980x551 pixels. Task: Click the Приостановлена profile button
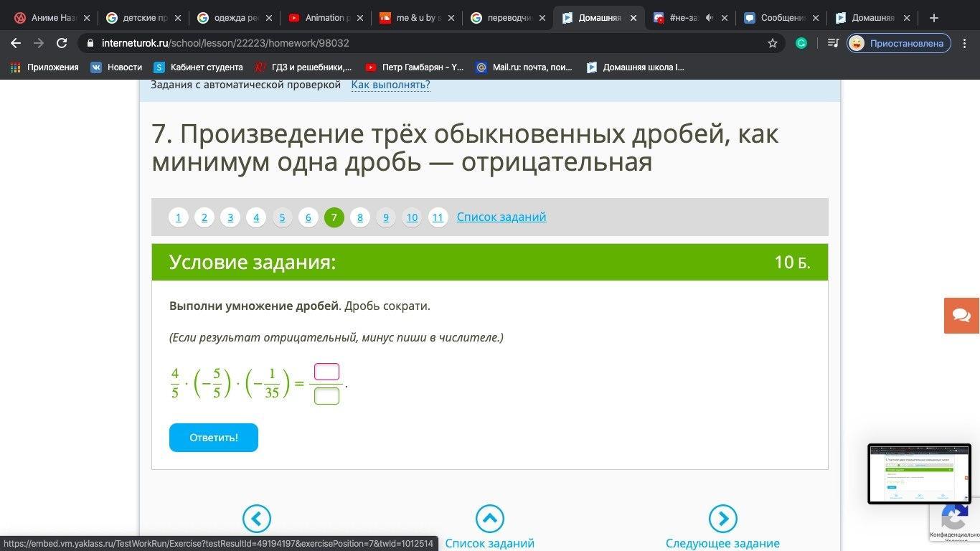[x=899, y=43]
